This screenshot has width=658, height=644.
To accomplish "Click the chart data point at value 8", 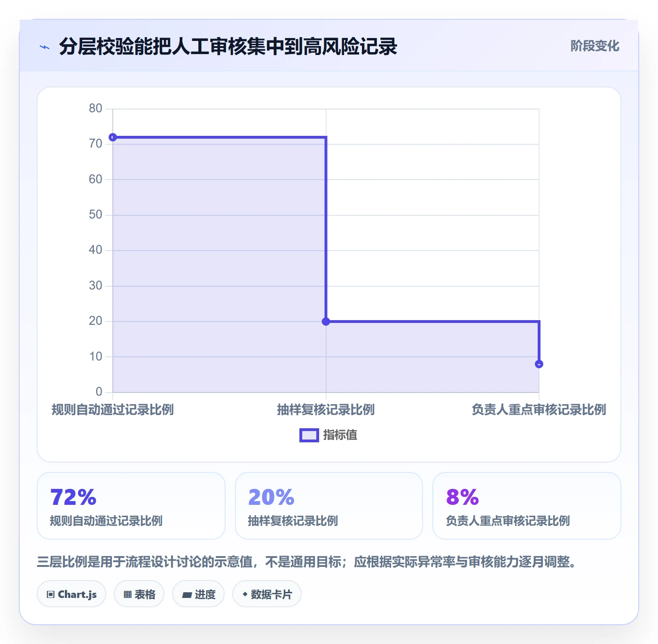I will (x=539, y=364).
